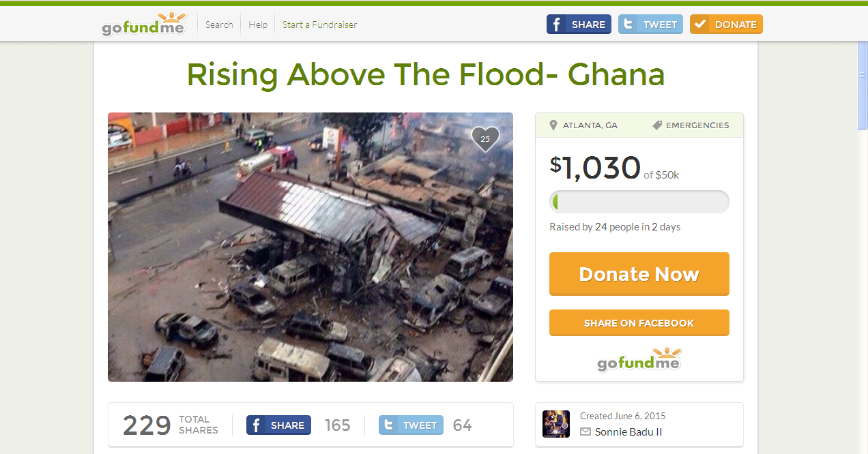The height and width of the screenshot is (454, 868).
Task: Open the Emergencies category tag
Action: click(x=691, y=125)
